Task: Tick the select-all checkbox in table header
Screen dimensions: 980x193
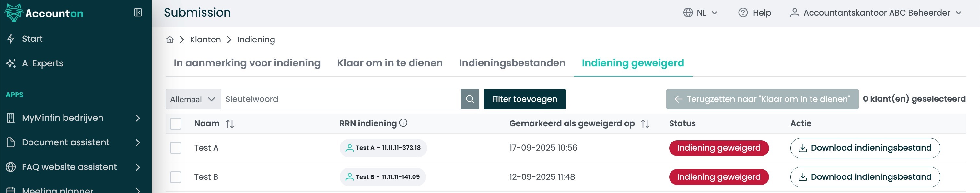Action: tap(175, 123)
